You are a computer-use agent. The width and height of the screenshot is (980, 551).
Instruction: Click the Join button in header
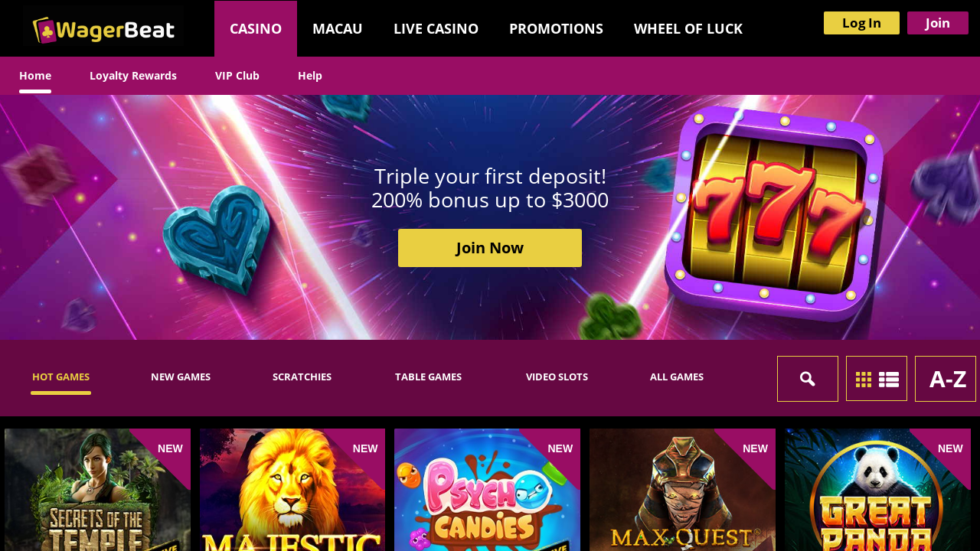point(938,23)
